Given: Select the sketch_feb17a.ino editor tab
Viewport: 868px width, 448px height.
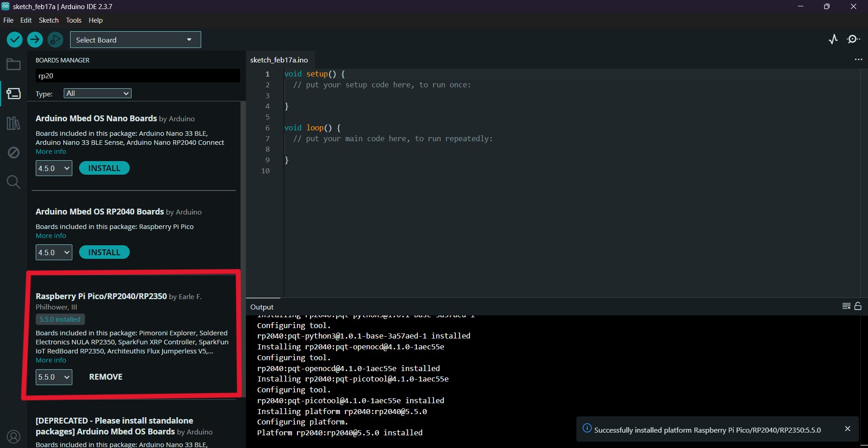Looking at the screenshot, I should 279,60.
